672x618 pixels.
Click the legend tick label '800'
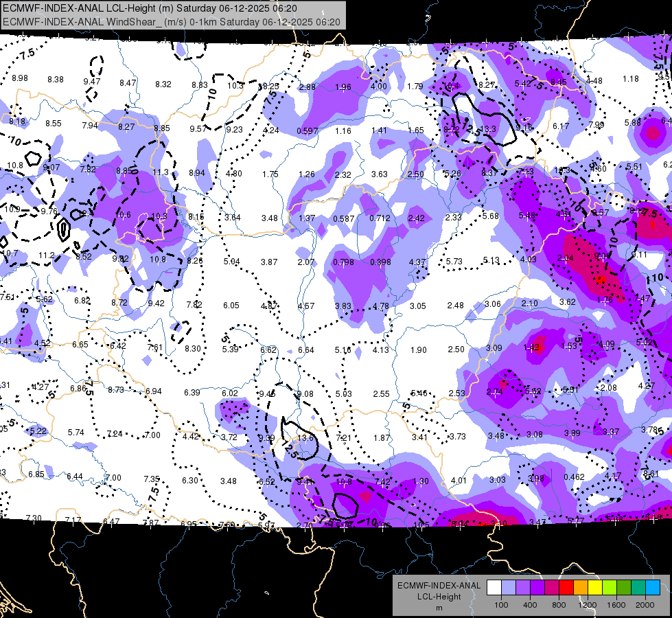pyautogui.click(x=559, y=605)
